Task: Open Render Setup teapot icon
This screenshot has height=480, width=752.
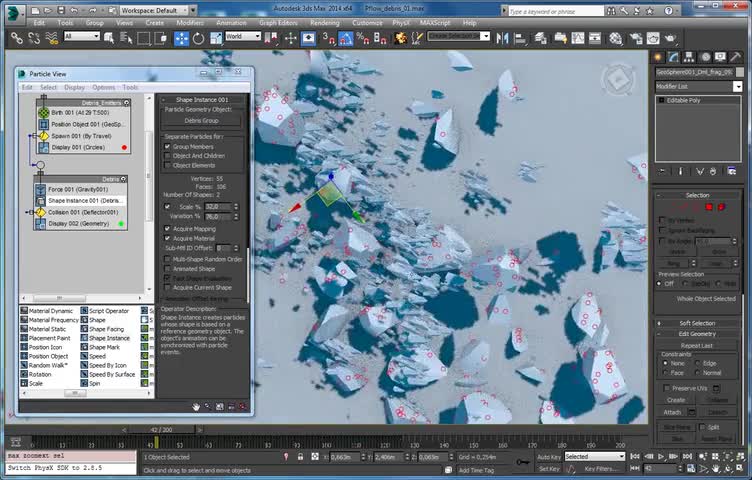Action: (x=636, y=38)
